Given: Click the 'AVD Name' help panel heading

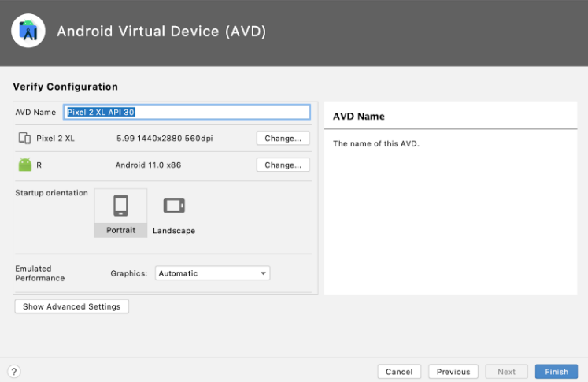Looking at the screenshot, I should [x=359, y=117].
